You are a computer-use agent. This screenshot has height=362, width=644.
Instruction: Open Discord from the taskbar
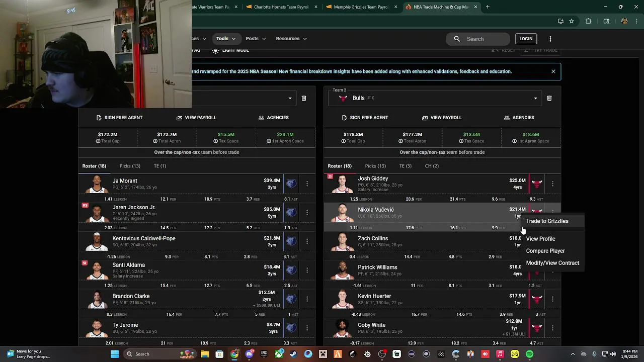(x=249, y=354)
